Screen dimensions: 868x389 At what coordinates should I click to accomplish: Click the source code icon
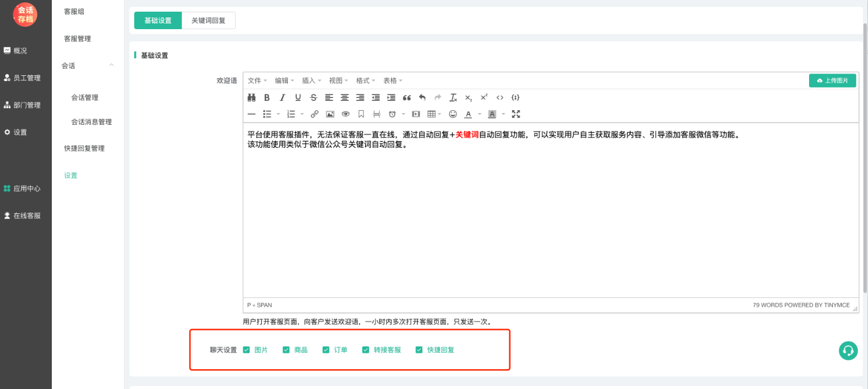pyautogui.click(x=500, y=97)
